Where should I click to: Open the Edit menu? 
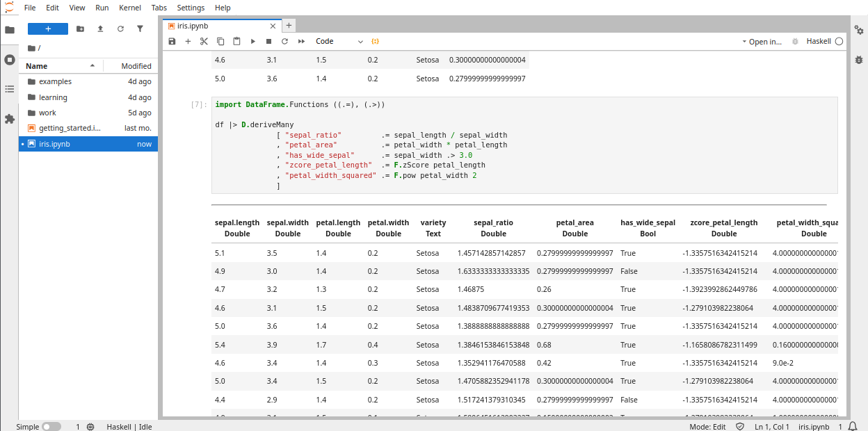click(x=53, y=8)
